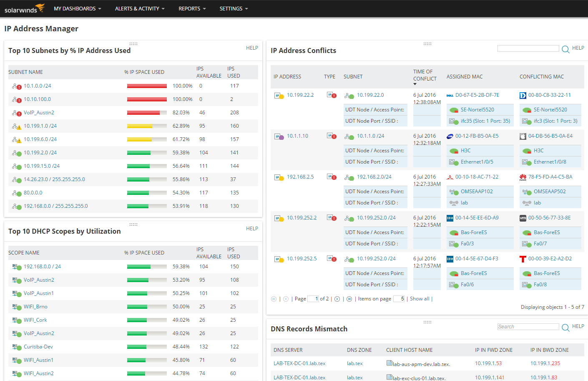Open subnet 10.10.100.0
588x381 pixels.
37,99
